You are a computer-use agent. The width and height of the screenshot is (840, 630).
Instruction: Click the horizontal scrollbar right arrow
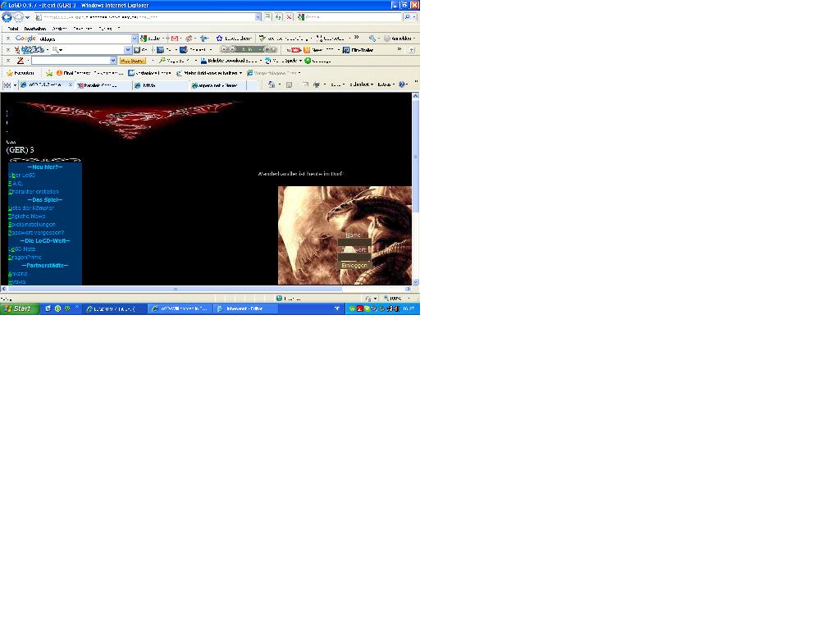(408, 289)
